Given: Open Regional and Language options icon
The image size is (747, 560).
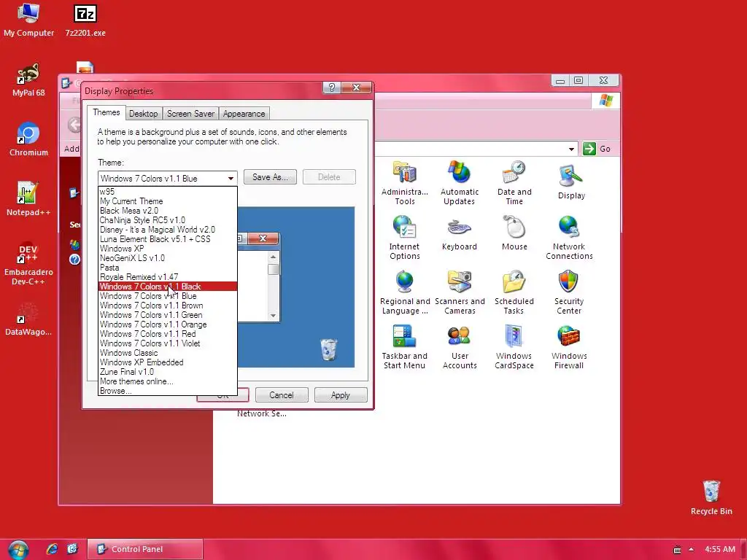Looking at the screenshot, I should click(404, 292).
